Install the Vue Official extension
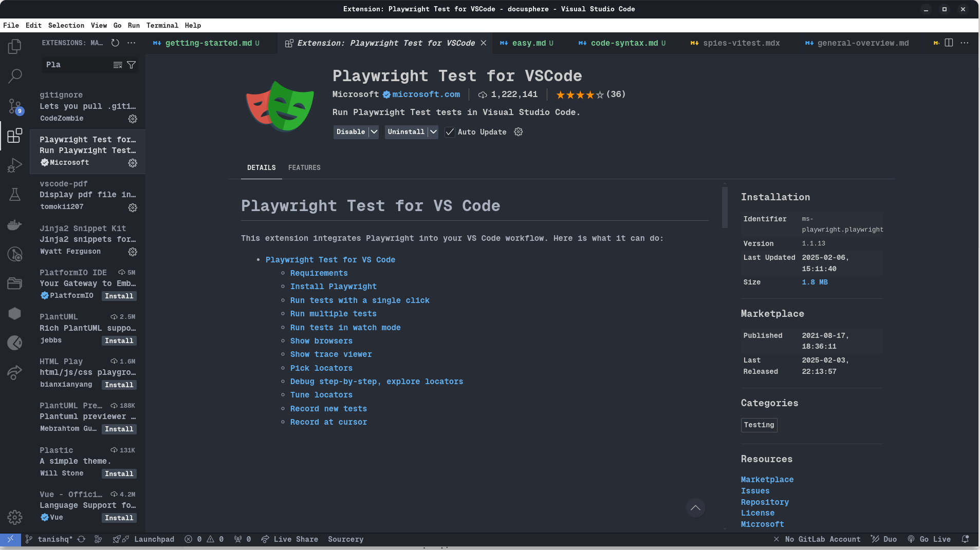This screenshot has height=550, width=980. 119,518
